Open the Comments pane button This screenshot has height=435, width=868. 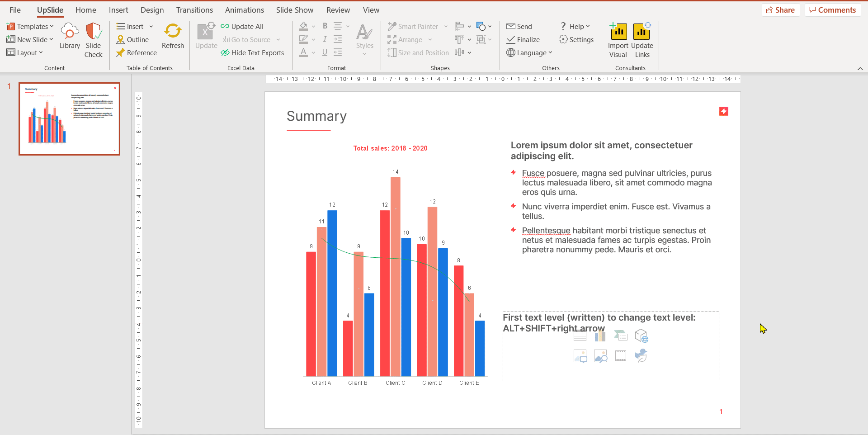point(833,10)
